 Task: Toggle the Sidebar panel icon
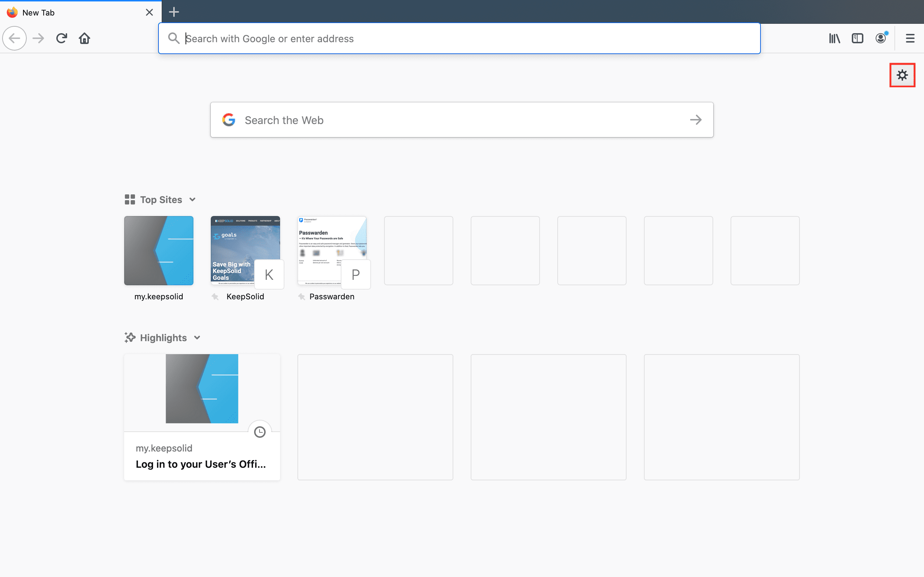click(858, 38)
